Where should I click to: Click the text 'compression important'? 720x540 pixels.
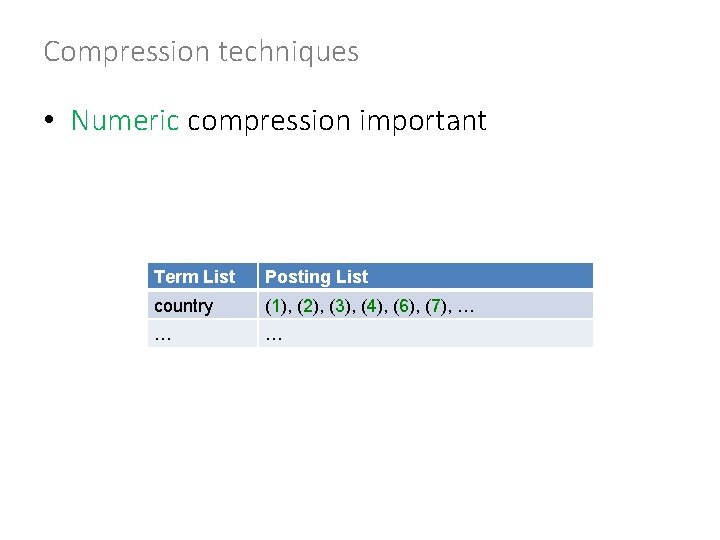[337, 122]
